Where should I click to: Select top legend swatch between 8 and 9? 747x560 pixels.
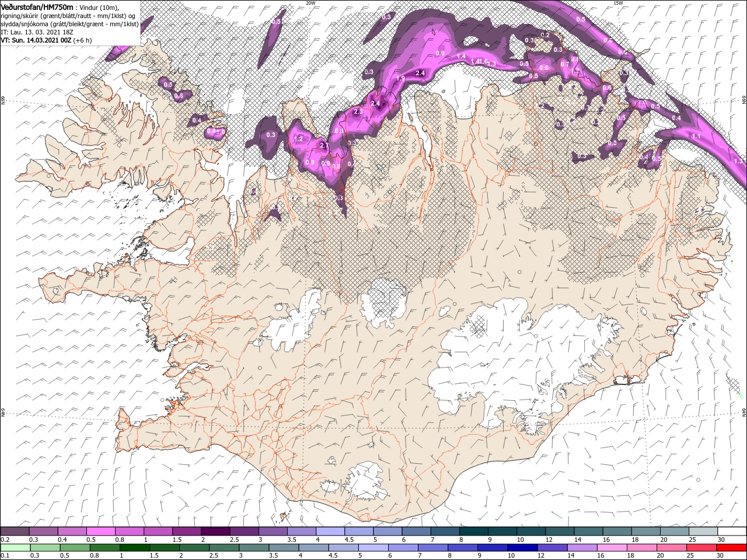[474, 531]
